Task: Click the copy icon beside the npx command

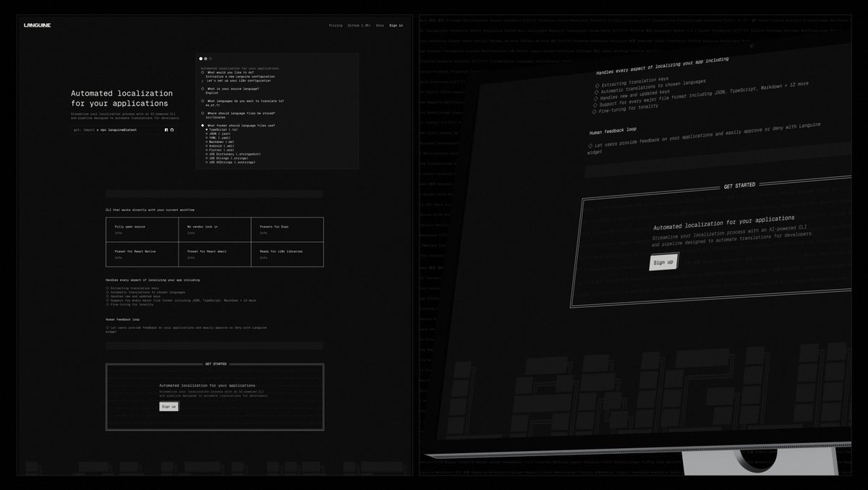Action: click(166, 130)
